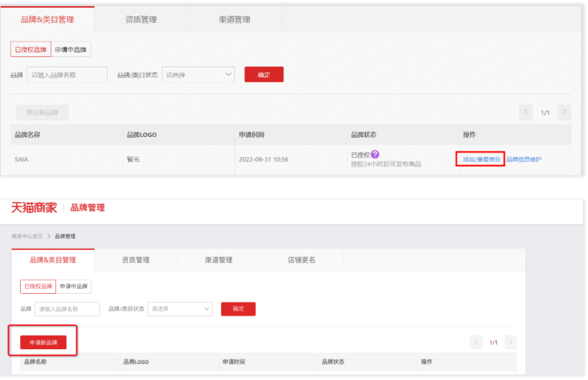588x380 pixels.
Task: Click the red 申请新品牌 button
Action: click(43, 342)
